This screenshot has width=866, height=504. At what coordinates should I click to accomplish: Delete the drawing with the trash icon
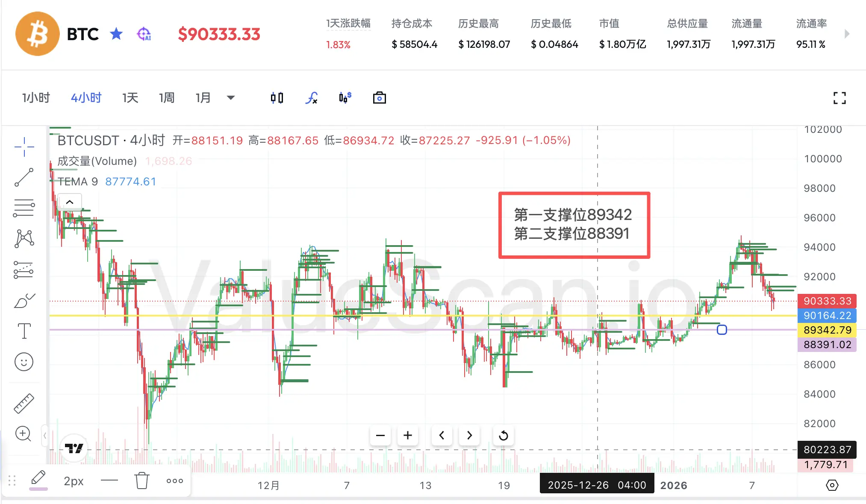pyautogui.click(x=141, y=481)
